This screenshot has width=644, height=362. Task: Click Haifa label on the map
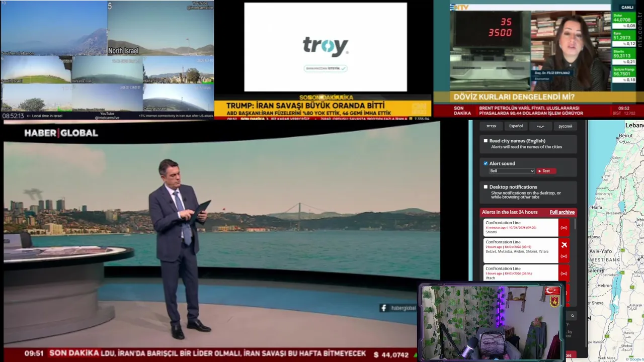[597, 207]
